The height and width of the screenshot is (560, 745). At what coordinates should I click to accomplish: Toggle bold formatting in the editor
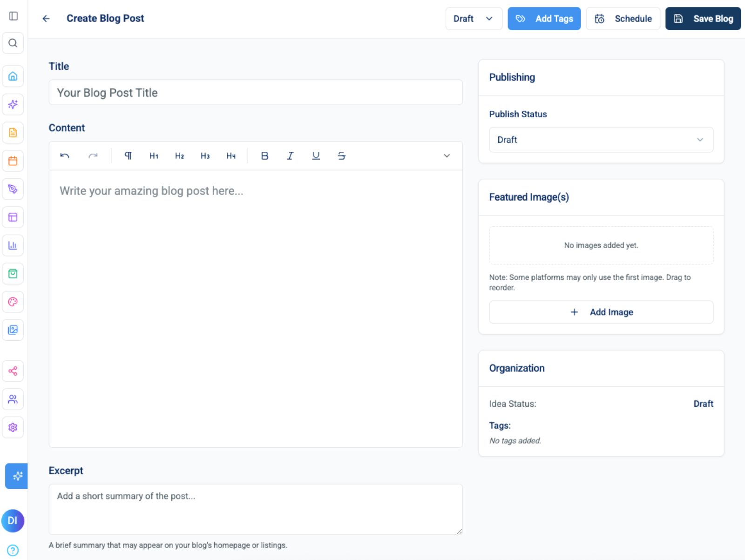point(264,155)
